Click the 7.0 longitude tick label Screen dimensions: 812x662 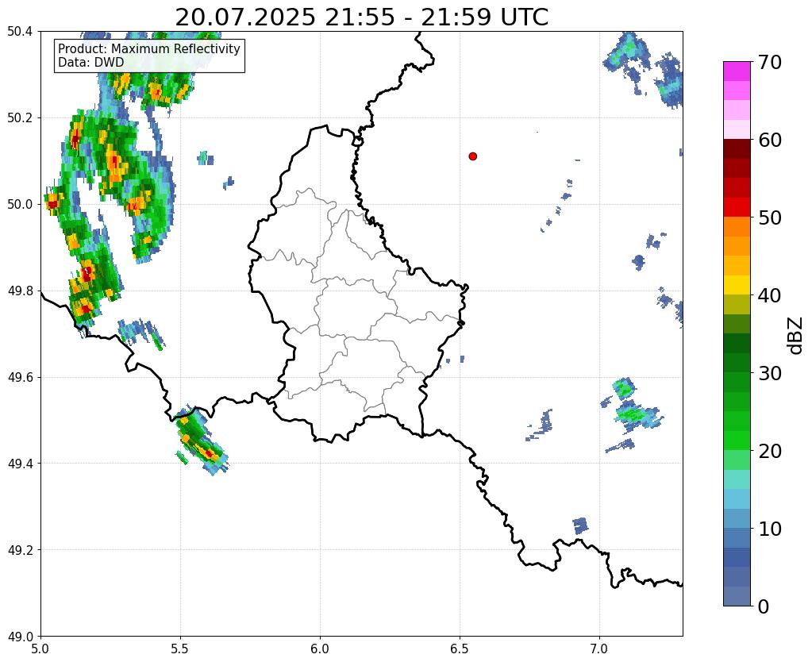tap(599, 649)
